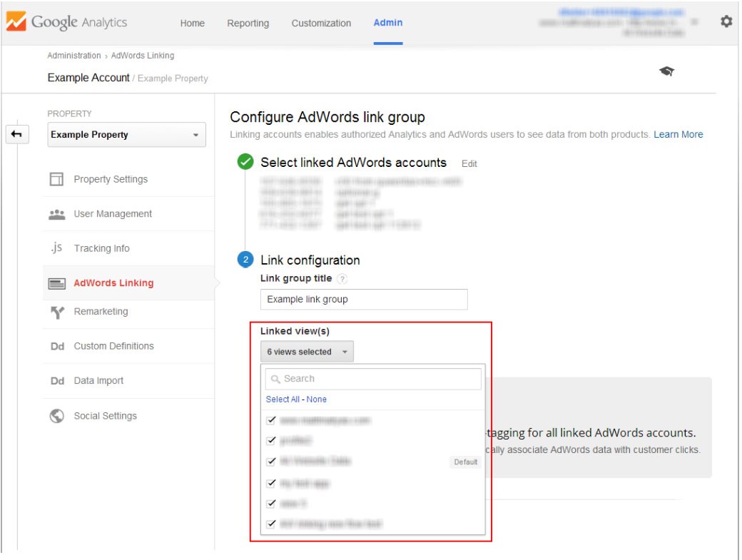Viewport: 742px width, 560px height.
Task: Uncheck the first view checkbox
Action: point(271,420)
